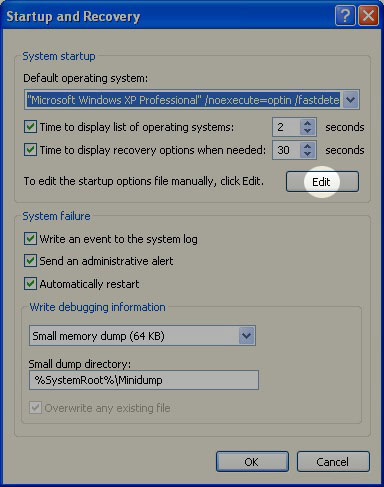Cancel the Startup and Recovery dialog
Image resolution: width=384 pixels, height=487 pixels.
pos(333,462)
